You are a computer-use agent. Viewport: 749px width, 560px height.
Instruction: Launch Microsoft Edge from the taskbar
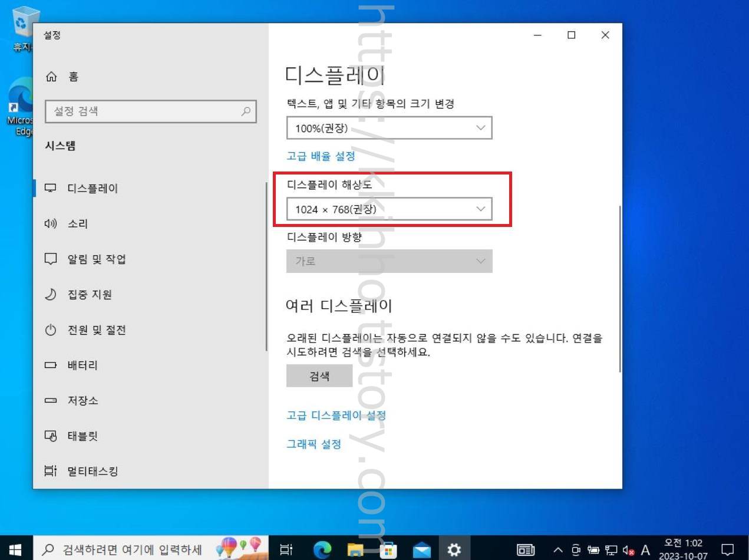click(x=322, y=549)
